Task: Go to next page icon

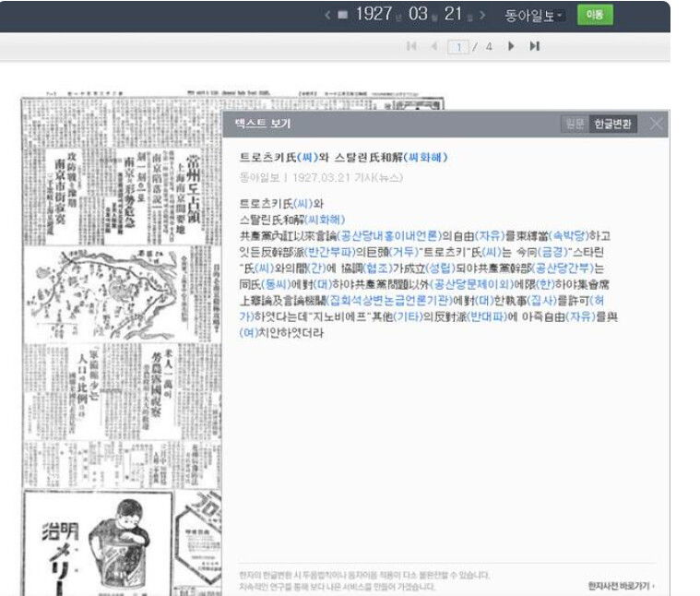Action: click(x=511, y=46)
